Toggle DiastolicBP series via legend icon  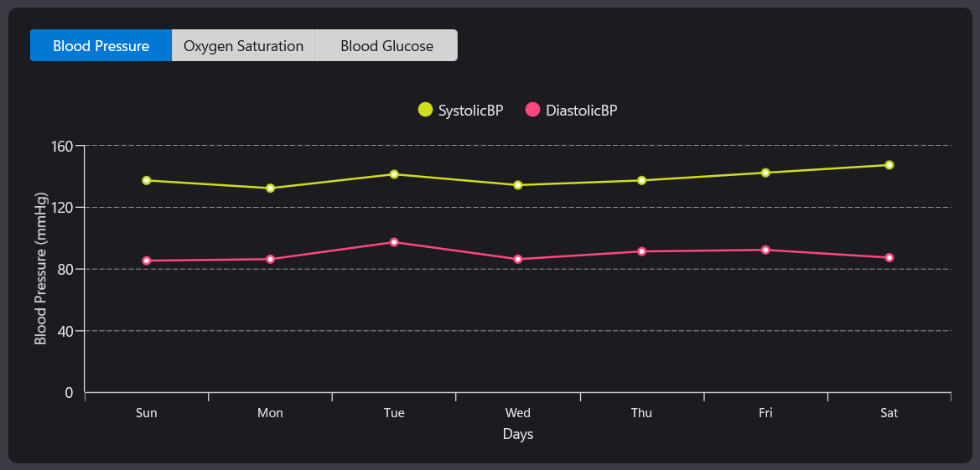tap(532, 110)
